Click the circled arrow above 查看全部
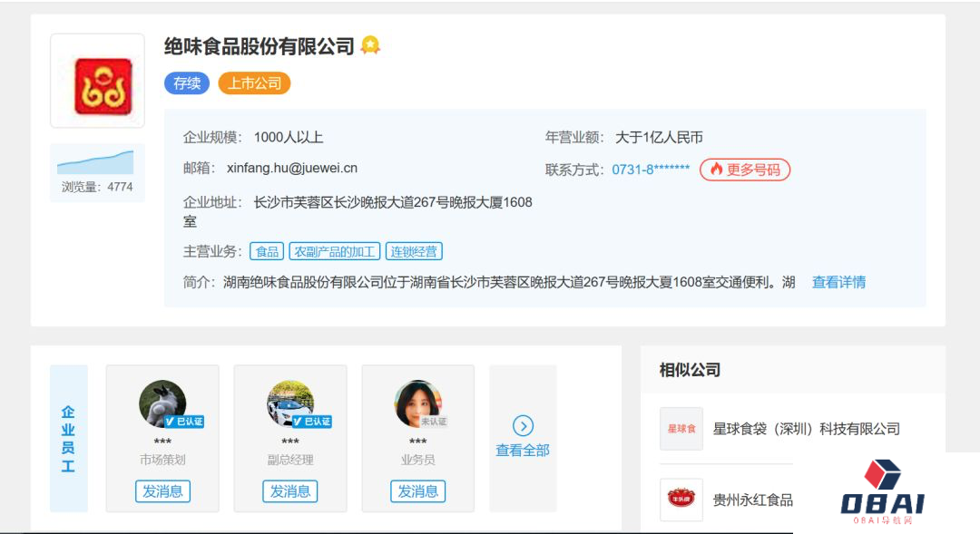 point(524,426)
